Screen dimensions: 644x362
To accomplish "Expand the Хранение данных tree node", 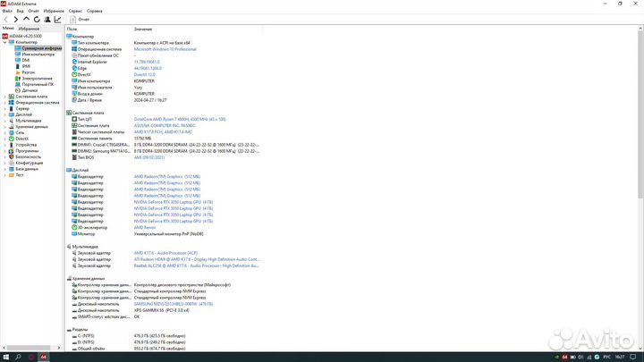I will (x=4, y=127).
